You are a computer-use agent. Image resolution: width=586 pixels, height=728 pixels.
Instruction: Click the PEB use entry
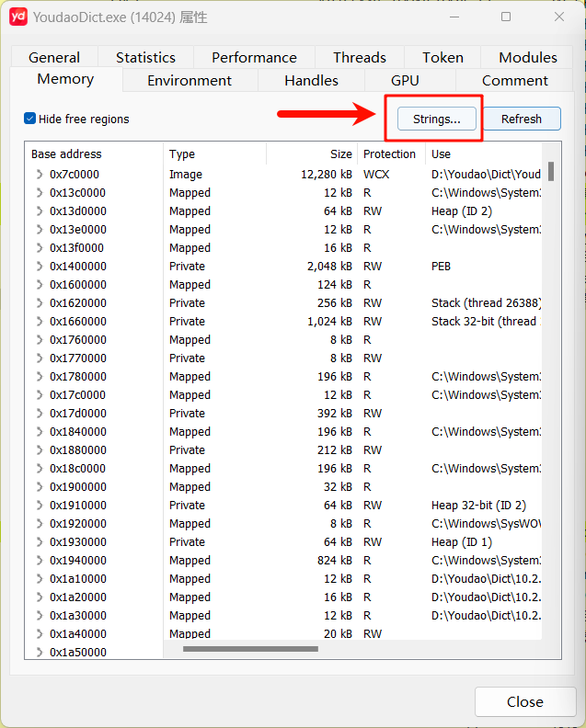(441, 266)
